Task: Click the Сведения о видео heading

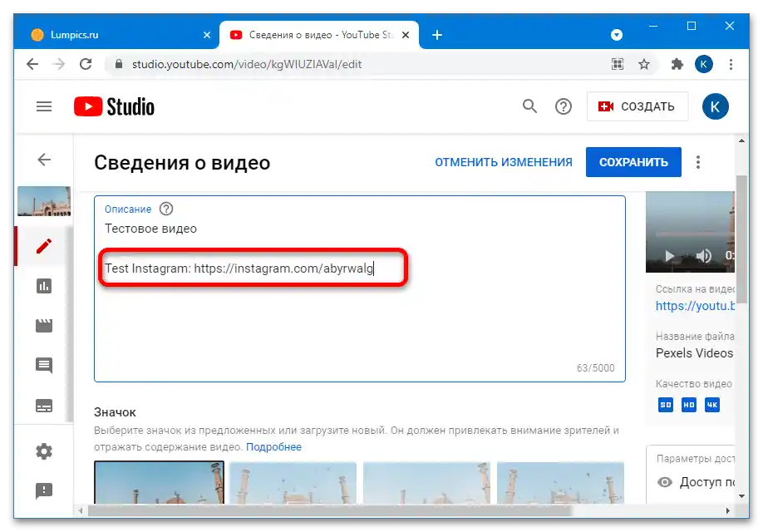Action: (x=182, y=163)
